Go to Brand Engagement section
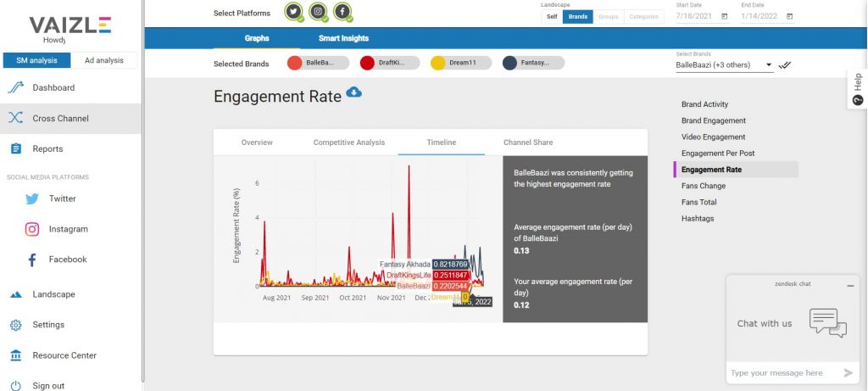The height and width of the screenshot is (391, 868). click(714, 120)
